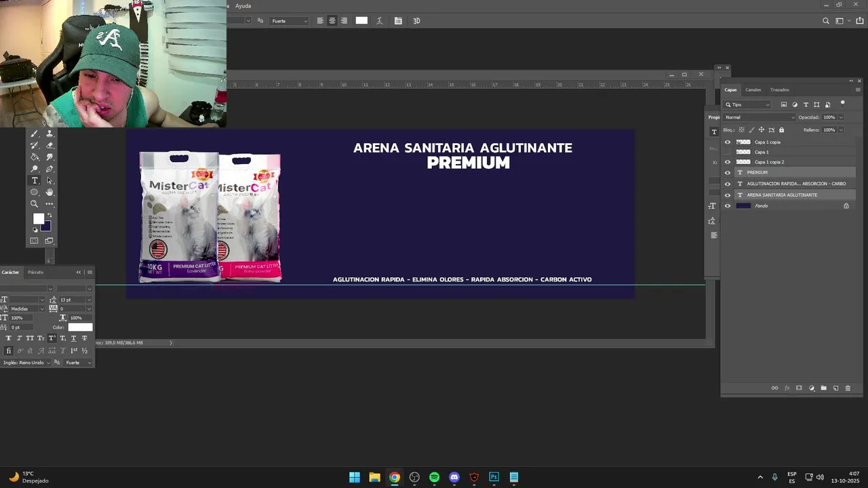868x488 pixels.
Task: Swap foreground and background colors
Action: [50, 216]
